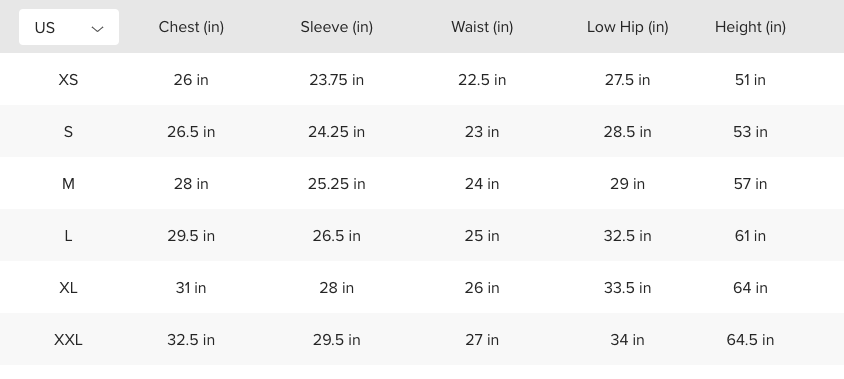The width and height of the screenshot is (844, 379).
Task: Click the 33.5 in low hip value
Action: (x=627, y=288)
